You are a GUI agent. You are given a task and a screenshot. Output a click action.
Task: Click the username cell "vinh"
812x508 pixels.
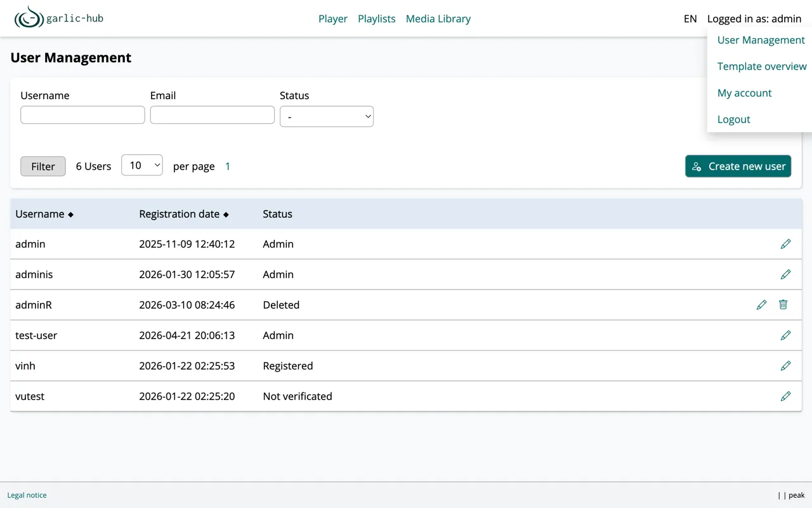(x=25, y=366)
